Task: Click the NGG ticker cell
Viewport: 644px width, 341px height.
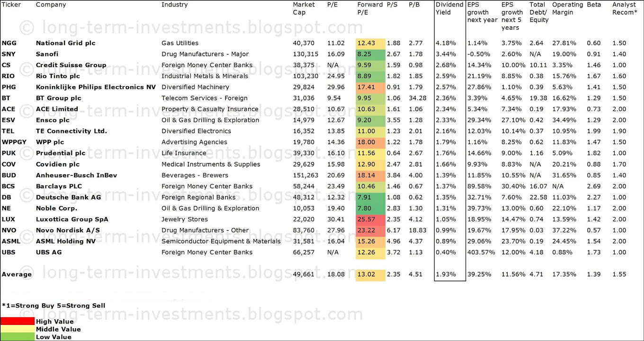Action: click(9, 43)
